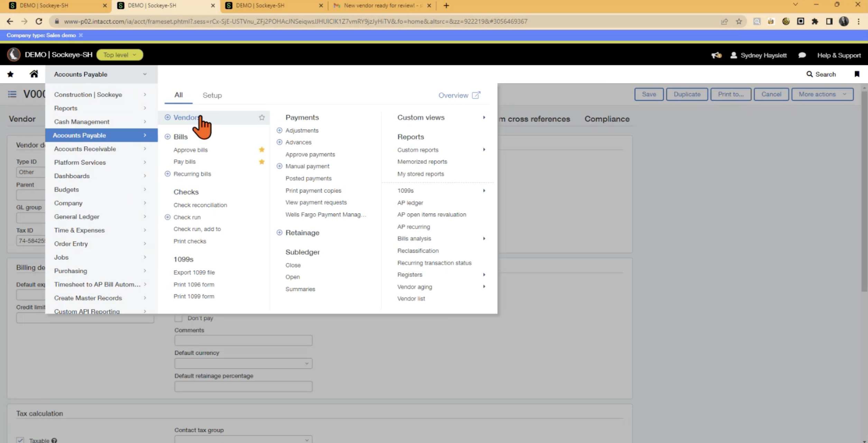Click the announcements megaphone icon

716,55
